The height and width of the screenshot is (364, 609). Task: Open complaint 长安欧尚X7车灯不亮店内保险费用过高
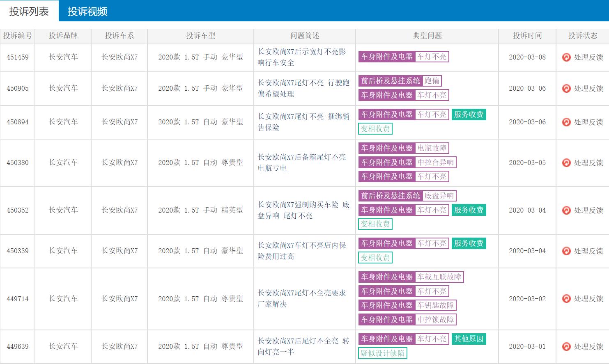point(302,251)
